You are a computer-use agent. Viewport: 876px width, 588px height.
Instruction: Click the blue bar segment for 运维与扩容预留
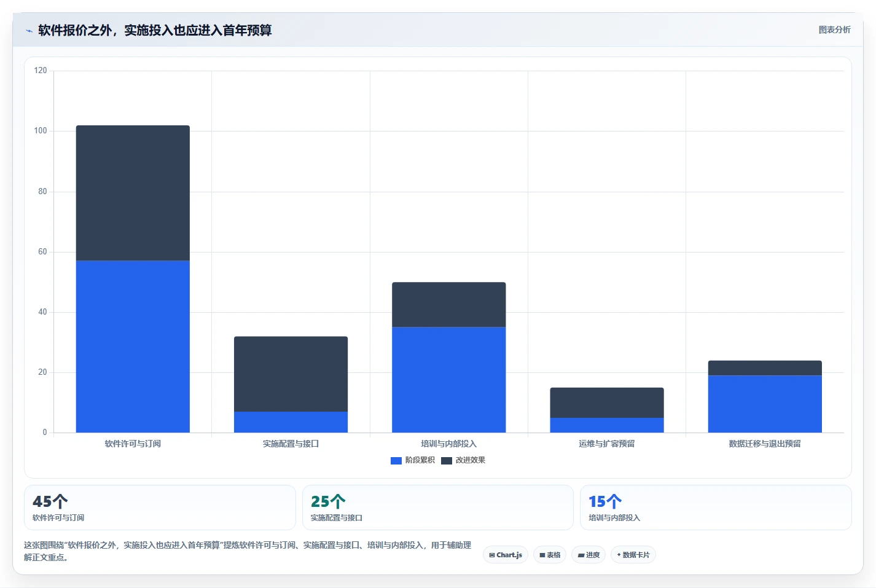point(607,425)
